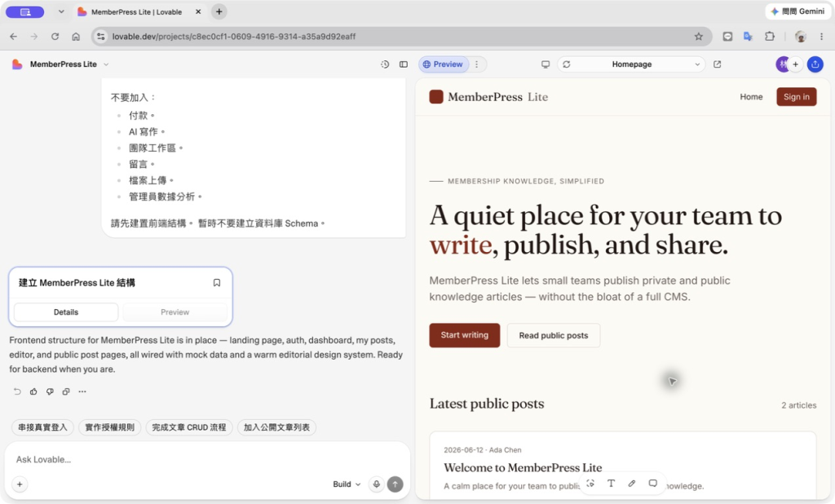835x504 pixels.
Task: Undo the last Lovable response
Action: (17, 391)
